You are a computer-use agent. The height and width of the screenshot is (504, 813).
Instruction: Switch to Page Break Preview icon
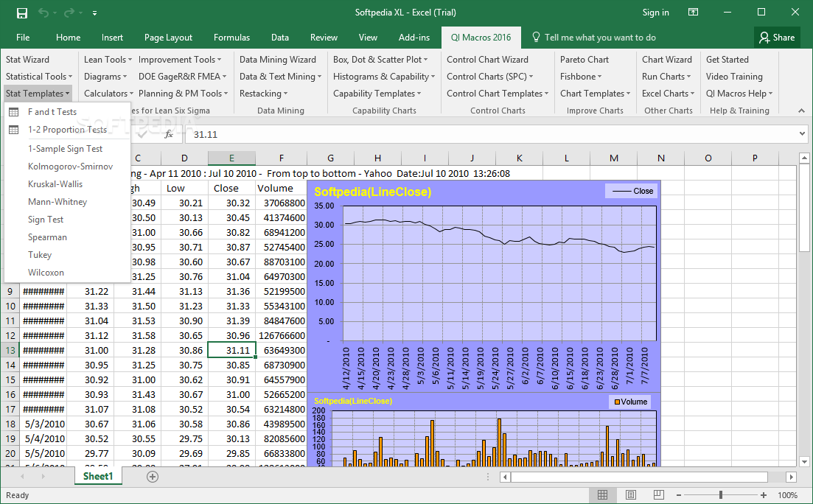click(658, 495)
